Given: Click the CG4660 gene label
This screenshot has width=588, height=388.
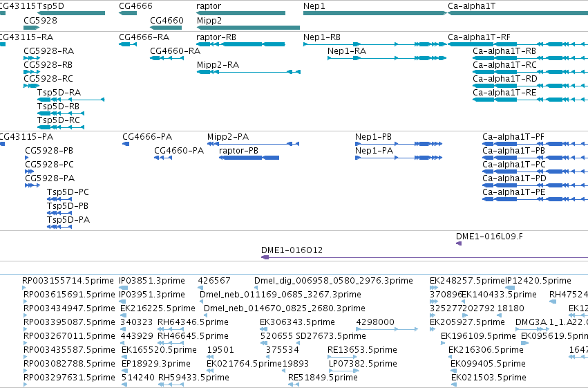Looking at the screenshot, I should [167, 21].
